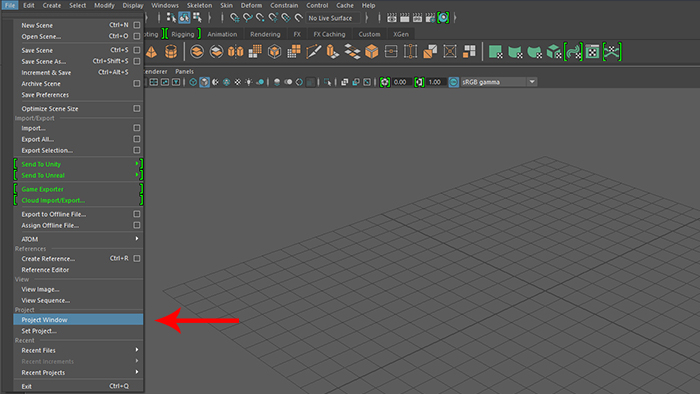
Task: Select by object type icon
Action: [184, 17]
